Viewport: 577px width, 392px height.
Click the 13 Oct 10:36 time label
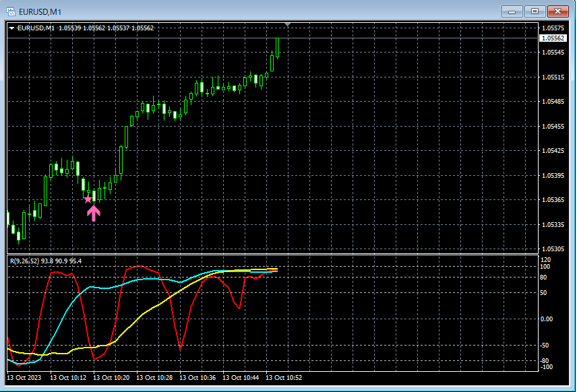coord(198,378)
